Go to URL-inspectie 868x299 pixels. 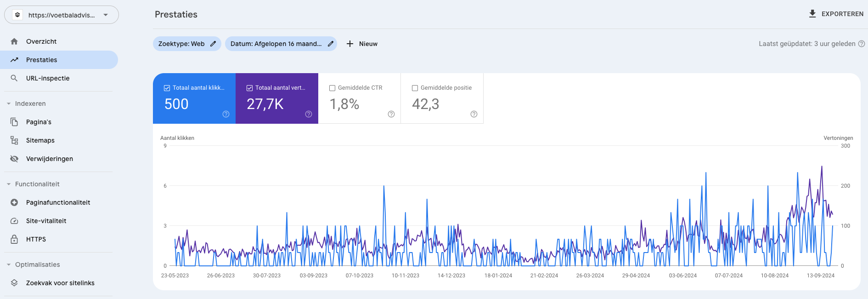(59, 78)
